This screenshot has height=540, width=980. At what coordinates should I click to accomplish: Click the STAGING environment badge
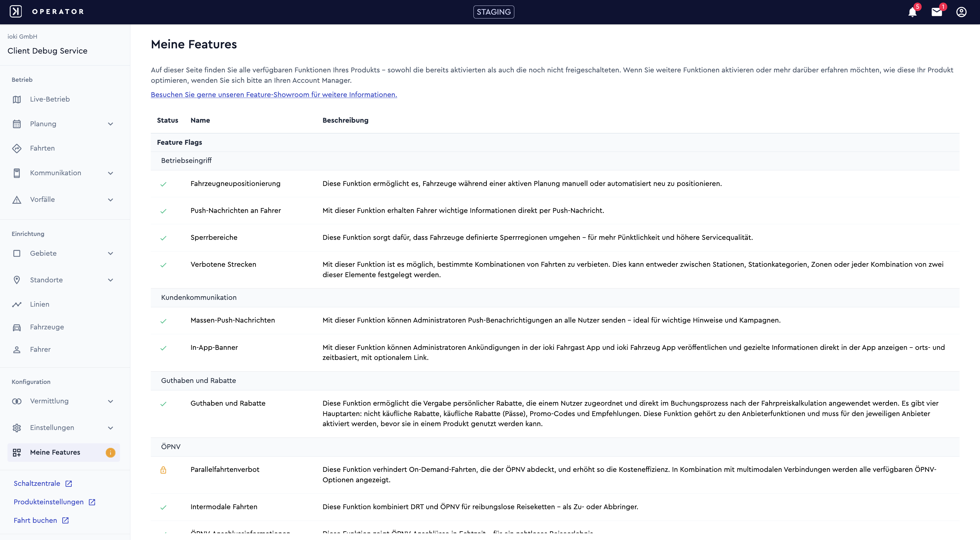coord(494,12)
